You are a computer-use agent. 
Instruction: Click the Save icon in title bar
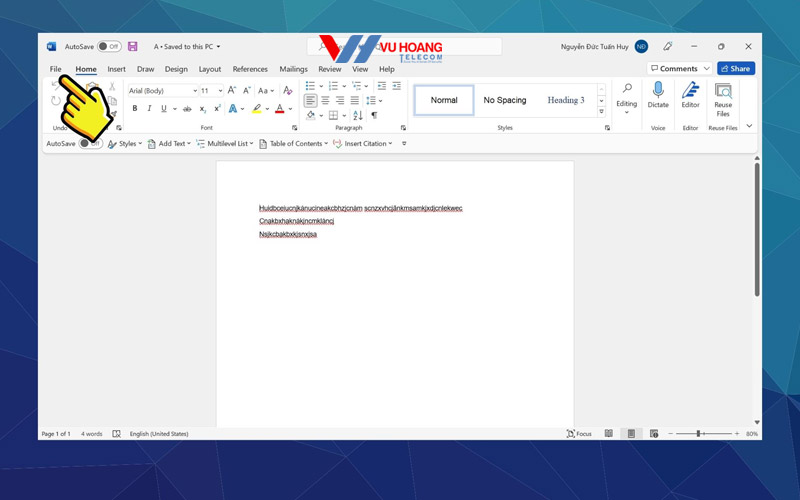133,47
